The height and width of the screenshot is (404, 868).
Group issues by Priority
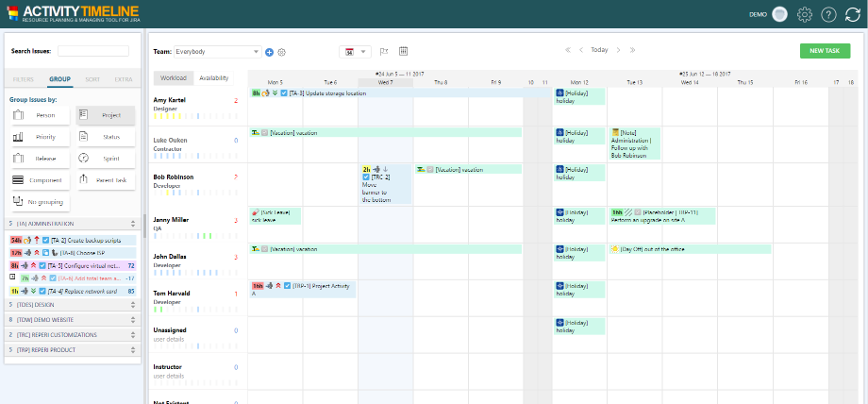point(41,137)
